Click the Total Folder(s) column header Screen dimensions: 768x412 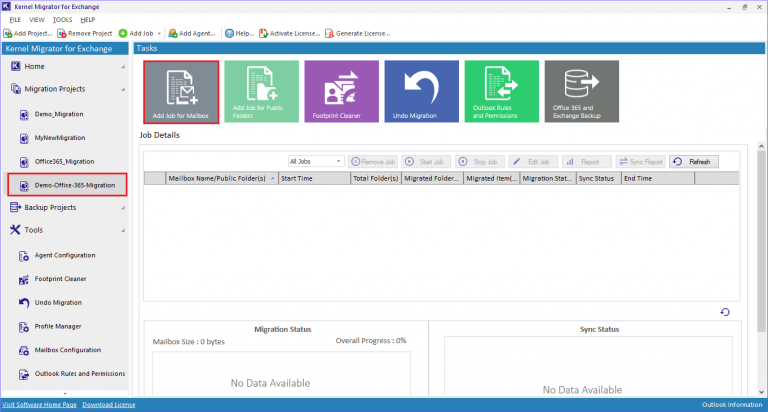point(376,178)
